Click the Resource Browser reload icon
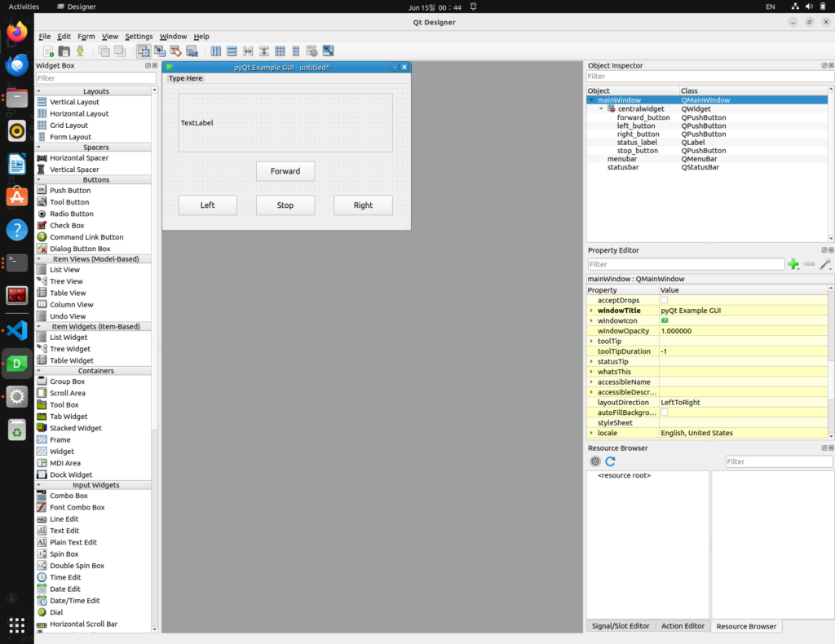The width and height of the screenshot is (835, 644). 610,461
